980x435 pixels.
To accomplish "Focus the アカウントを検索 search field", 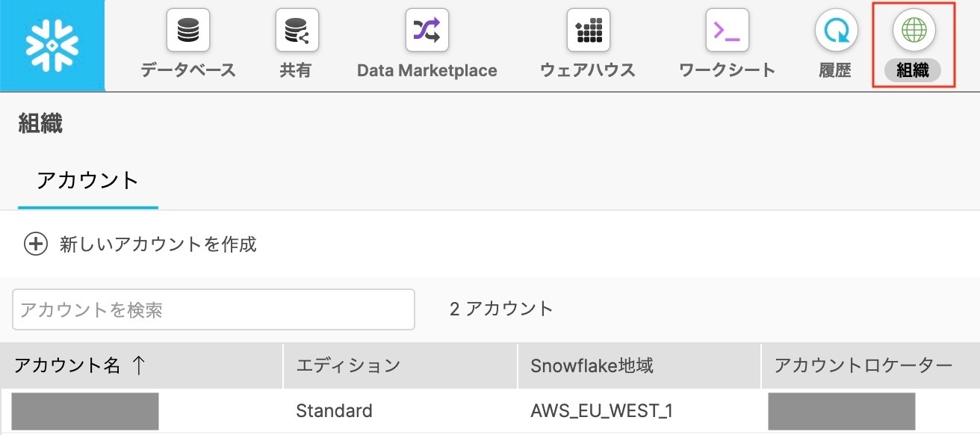I will pos(214,309).
